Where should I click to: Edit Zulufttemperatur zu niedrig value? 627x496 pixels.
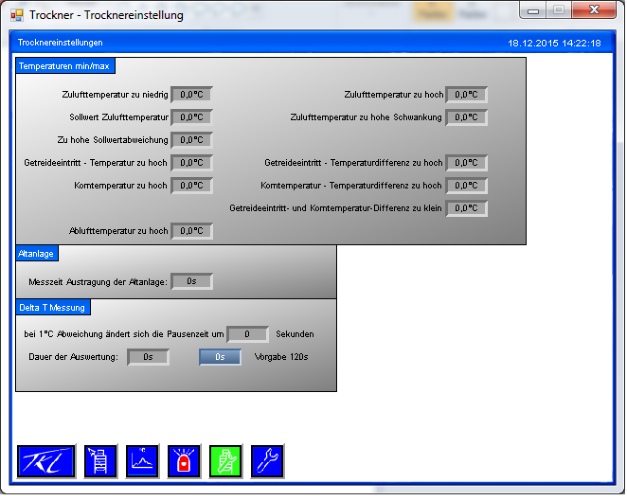[191, 95]
